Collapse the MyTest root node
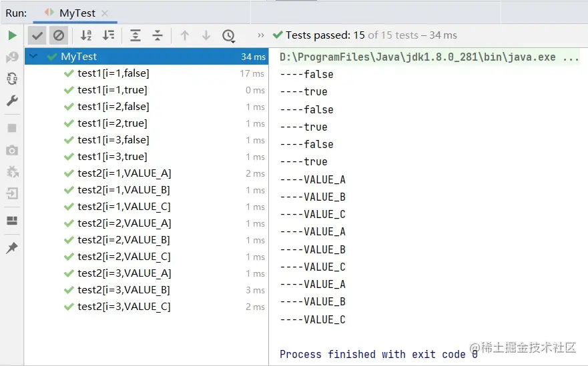The width and height of the screenshot is (588, 366). [x=33, y=56]
